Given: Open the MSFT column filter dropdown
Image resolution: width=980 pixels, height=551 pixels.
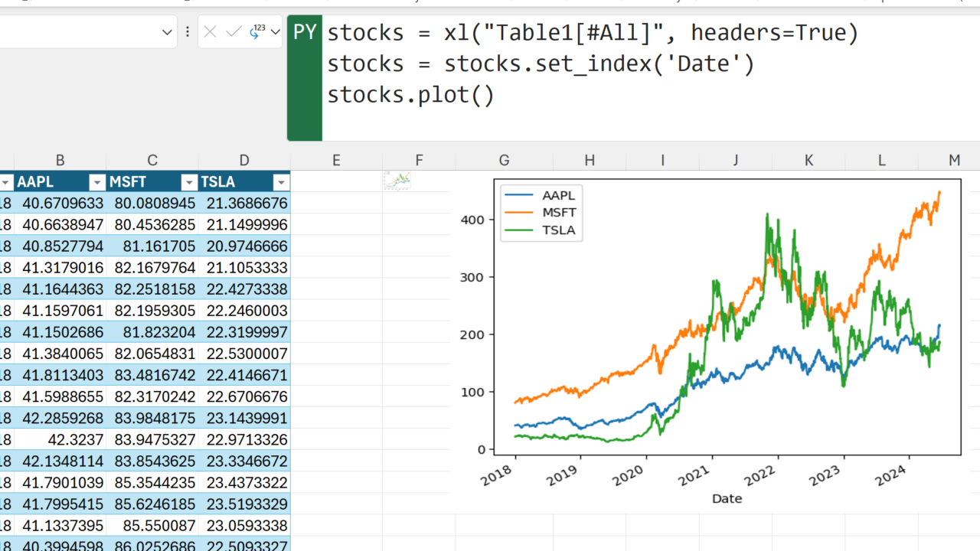Looking at the screenshot, I should pos(189,182).
